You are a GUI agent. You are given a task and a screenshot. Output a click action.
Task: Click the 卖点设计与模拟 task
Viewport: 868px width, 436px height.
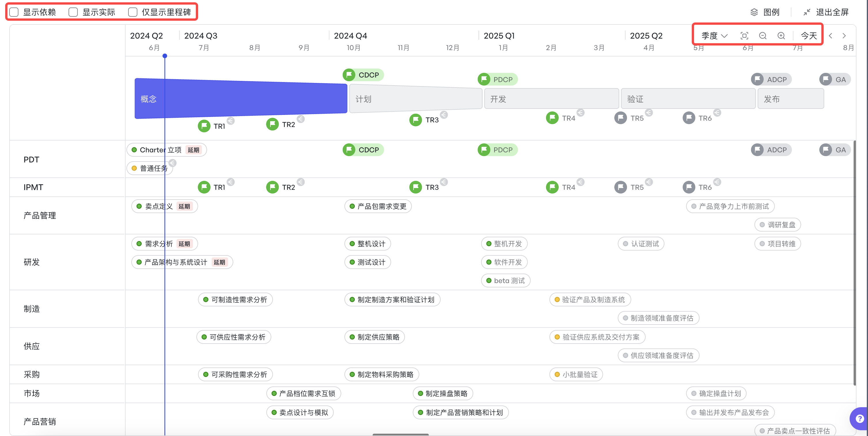point(300,412)
